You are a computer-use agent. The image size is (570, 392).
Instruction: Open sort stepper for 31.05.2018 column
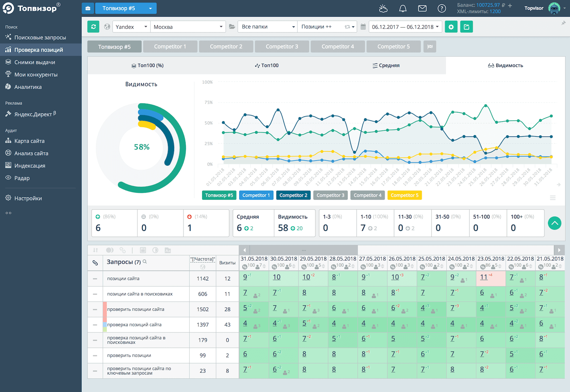(265, 266)
